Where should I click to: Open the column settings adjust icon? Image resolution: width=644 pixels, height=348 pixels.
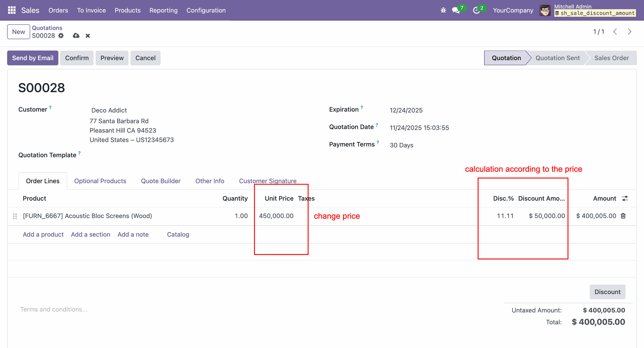point(625,198)
